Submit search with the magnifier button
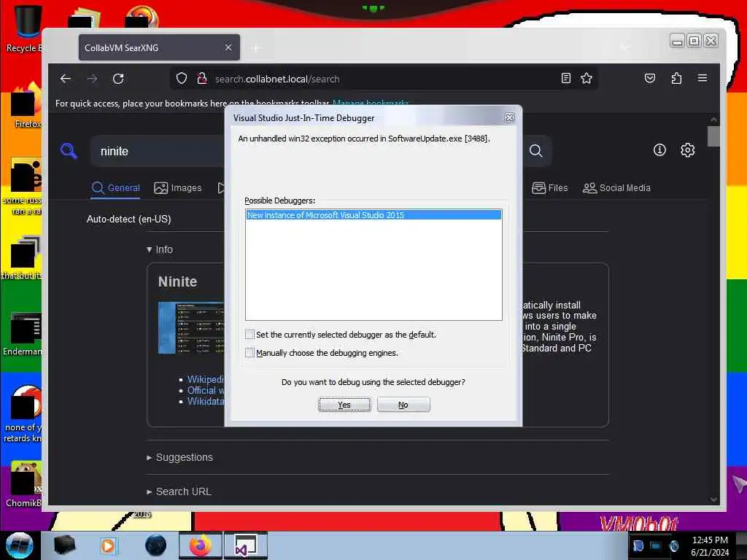 click(x=536, y=151)
